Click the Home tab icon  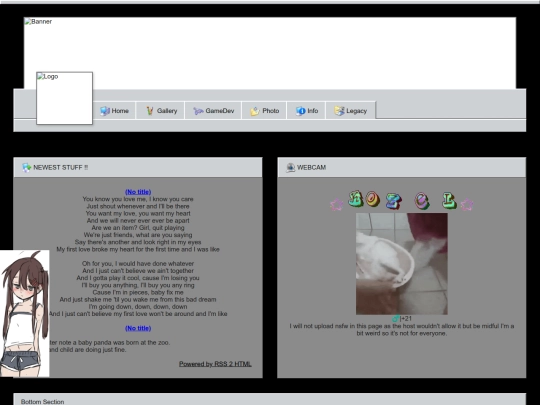coord(105,111)
